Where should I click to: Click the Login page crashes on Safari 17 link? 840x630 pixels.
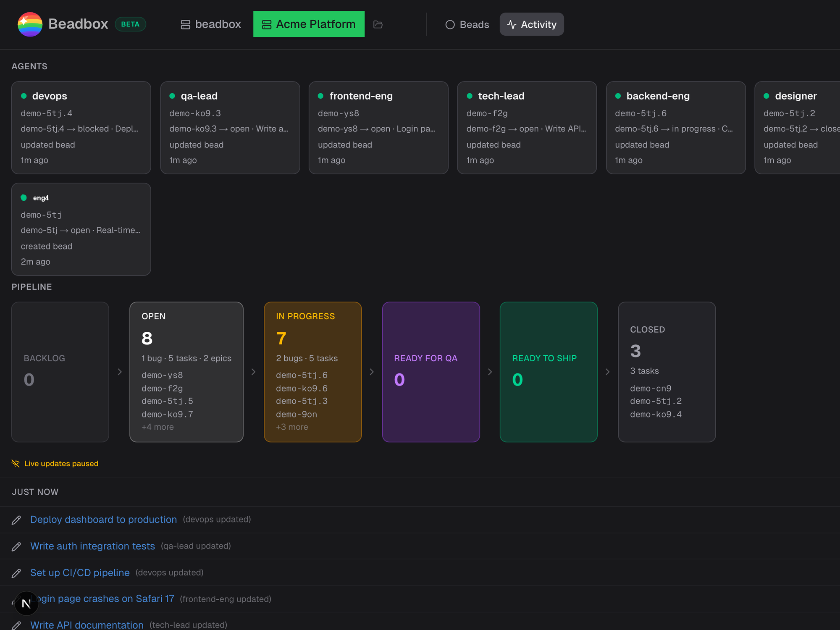coord(103,598)
